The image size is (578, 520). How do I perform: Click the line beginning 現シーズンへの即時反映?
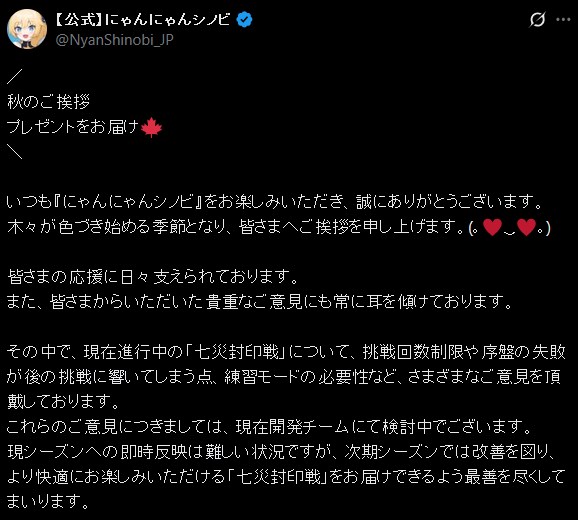click(x=282, y=452)
